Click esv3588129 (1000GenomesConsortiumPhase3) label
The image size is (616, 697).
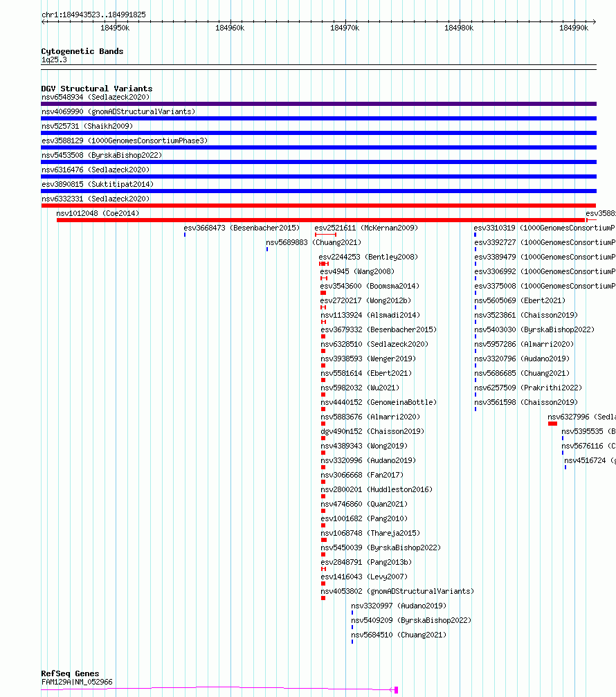tap(125, 141)
